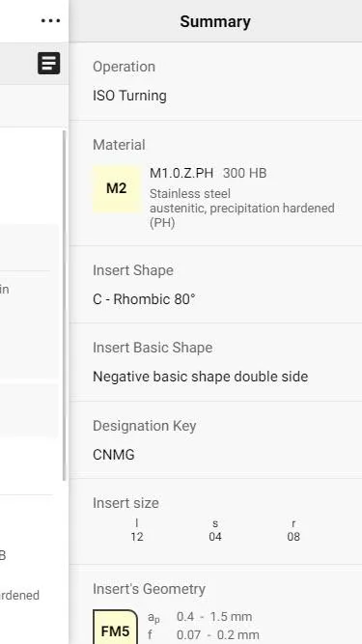The width and height of the screenshot is (362, 644).
Task: Click the FM5 geometry badge
Action: [x=115, y=629]
